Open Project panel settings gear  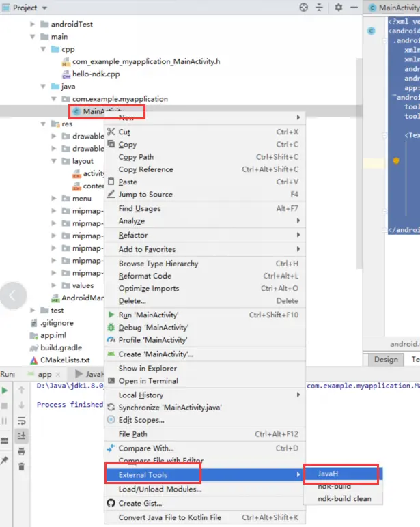(x=338, y=8)
